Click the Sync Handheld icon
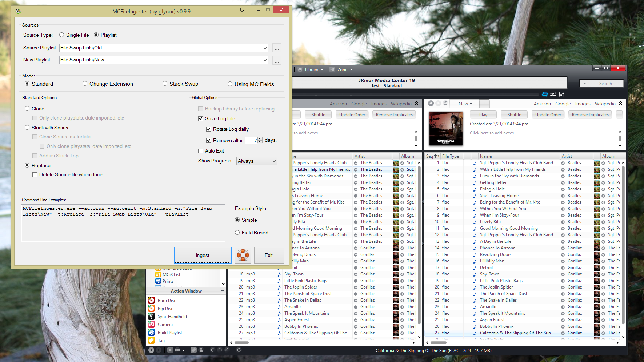The height and width of the screenshot is (362, 644). tap(151, 316)
